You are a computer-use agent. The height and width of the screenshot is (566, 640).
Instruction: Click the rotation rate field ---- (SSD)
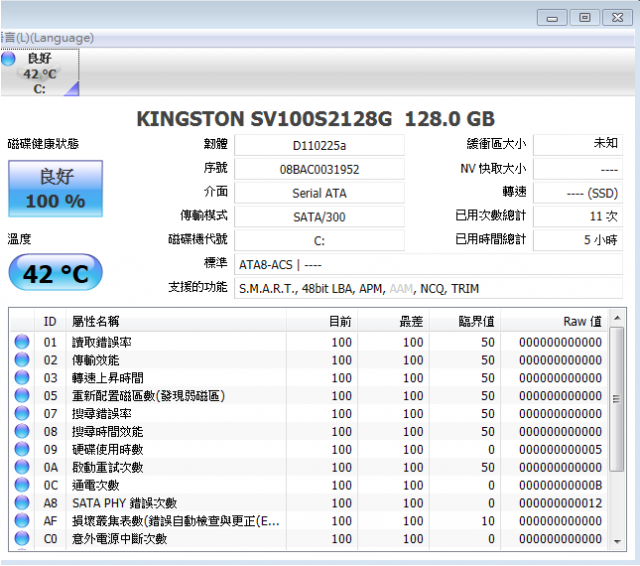(x=578, y=193)
